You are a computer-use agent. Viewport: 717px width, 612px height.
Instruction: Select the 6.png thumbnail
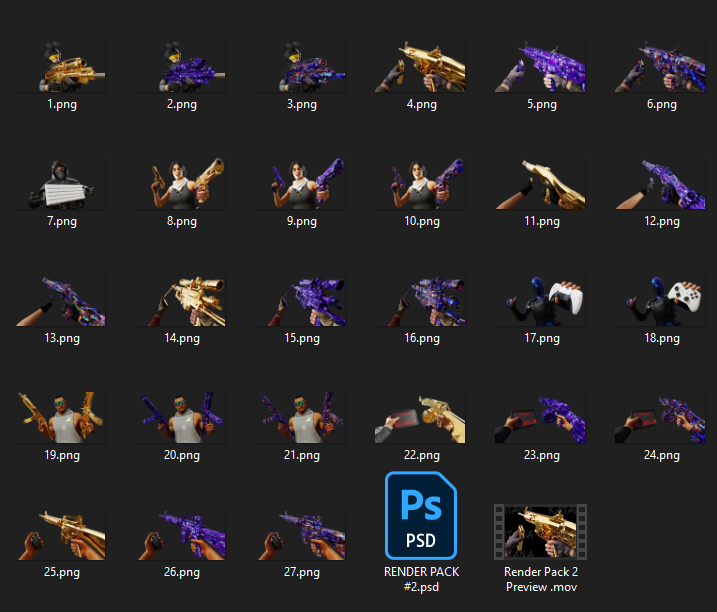[x=661, y=67]
